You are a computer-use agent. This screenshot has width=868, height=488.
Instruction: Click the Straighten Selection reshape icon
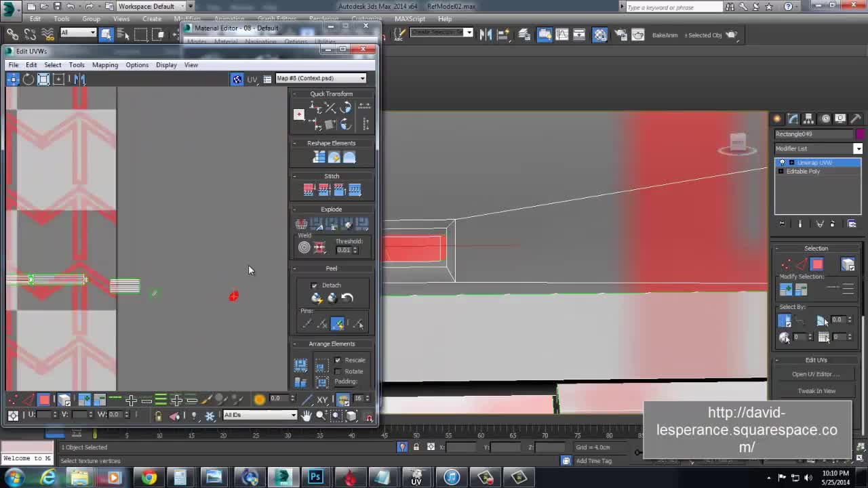[319, 157]
